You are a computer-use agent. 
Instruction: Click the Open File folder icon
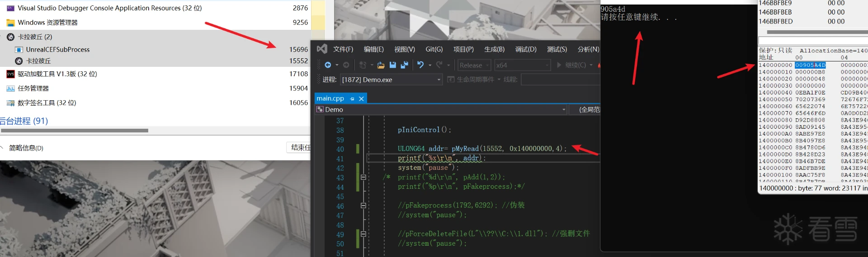pyautogui.click(x=381, y=65)
